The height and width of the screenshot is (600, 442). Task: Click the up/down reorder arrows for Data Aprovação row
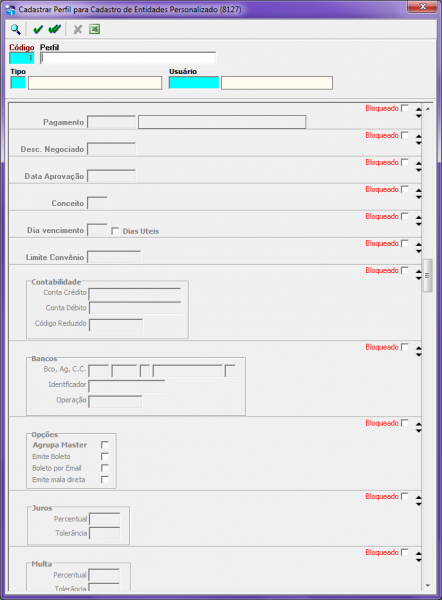(x=418, y=166)
